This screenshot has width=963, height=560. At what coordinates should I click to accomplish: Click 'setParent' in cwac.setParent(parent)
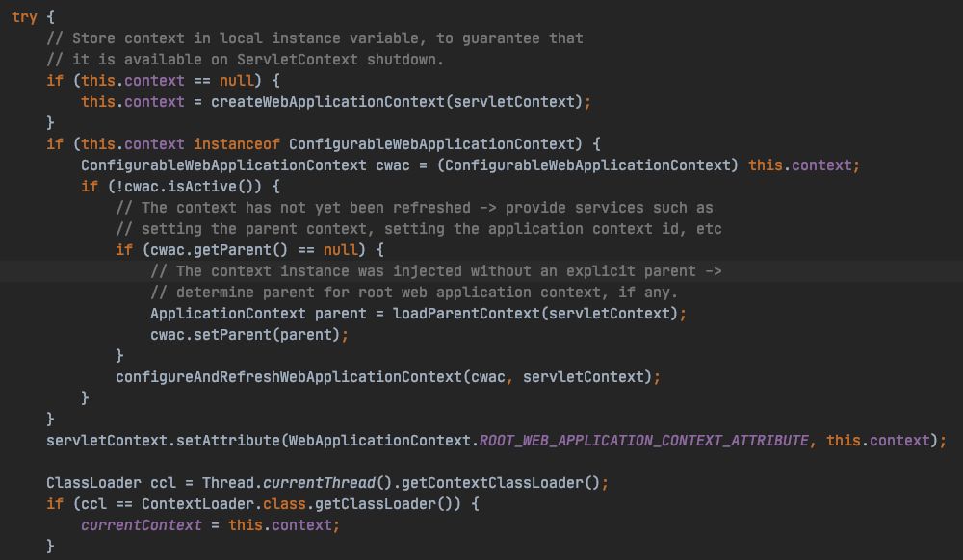click(232, 335)
